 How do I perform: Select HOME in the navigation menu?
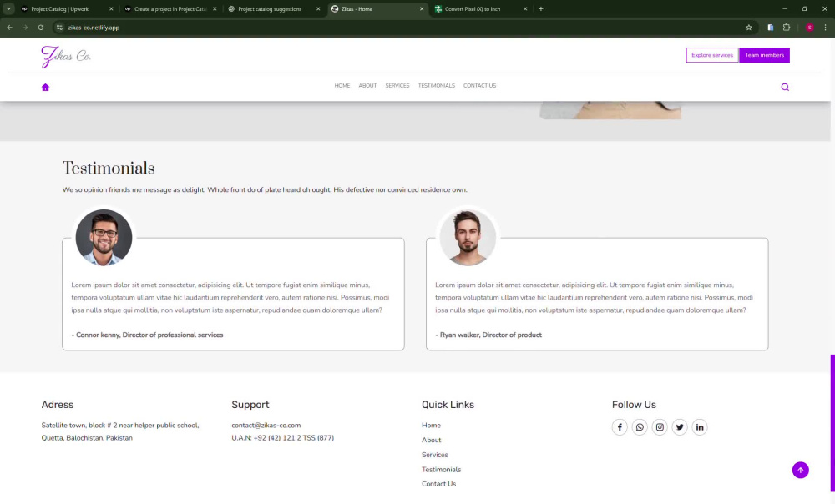click(x=342, y=86)
